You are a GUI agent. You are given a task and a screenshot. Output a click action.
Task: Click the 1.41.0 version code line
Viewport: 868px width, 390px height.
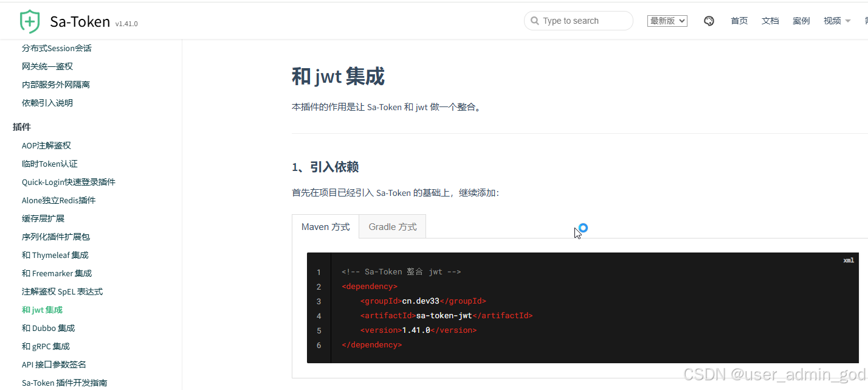(418, 330)
